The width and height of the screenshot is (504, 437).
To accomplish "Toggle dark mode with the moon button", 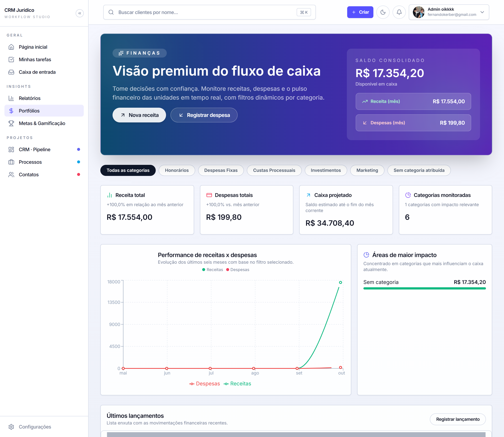I will coord(383,12).
